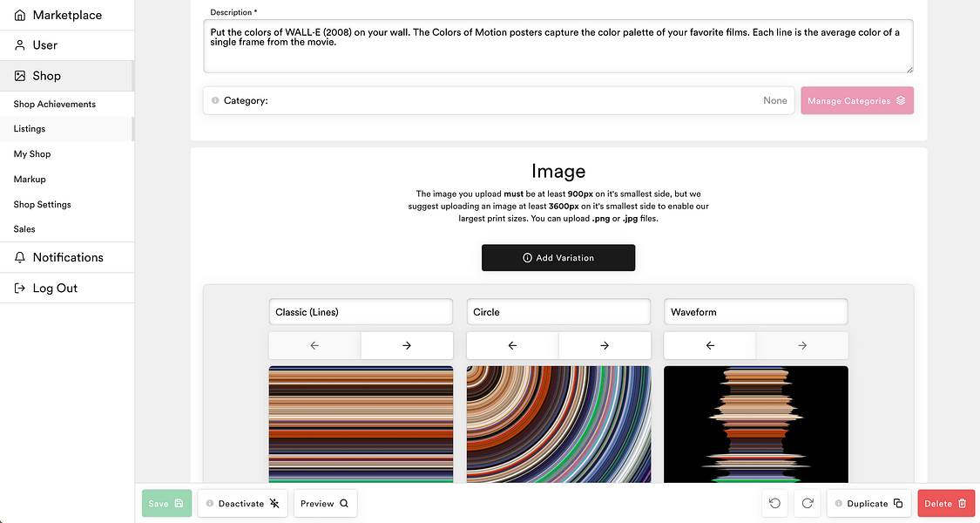Click the Duplicate button
The height and width of the screenshot is (523, 980).
coord(868,504)
